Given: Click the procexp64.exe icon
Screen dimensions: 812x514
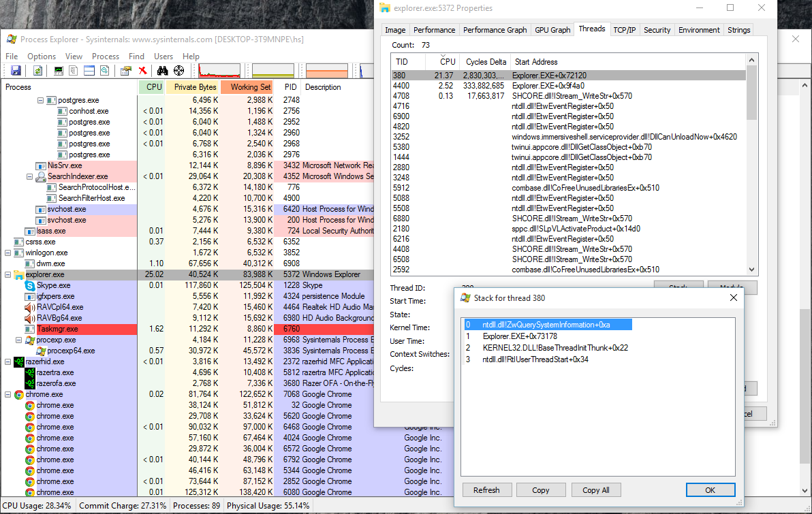Looking at the screenshot, I should tap(41, 351).
